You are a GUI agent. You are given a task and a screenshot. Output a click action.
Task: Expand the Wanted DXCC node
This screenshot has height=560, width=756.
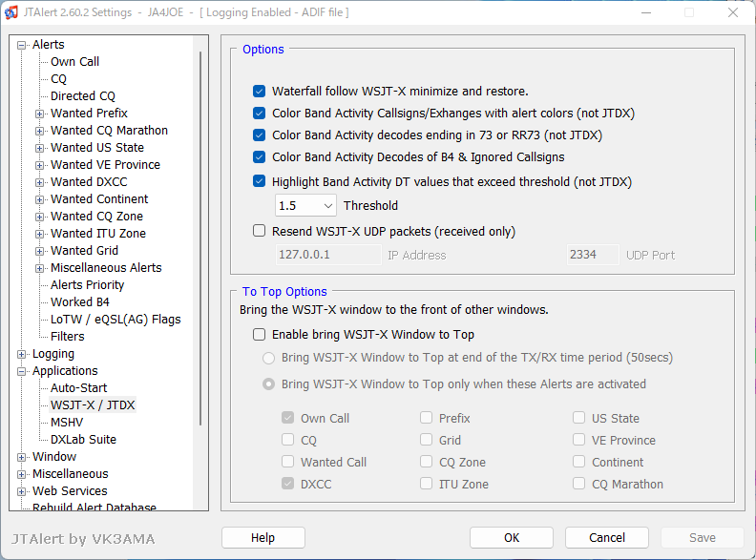point(39,182)
